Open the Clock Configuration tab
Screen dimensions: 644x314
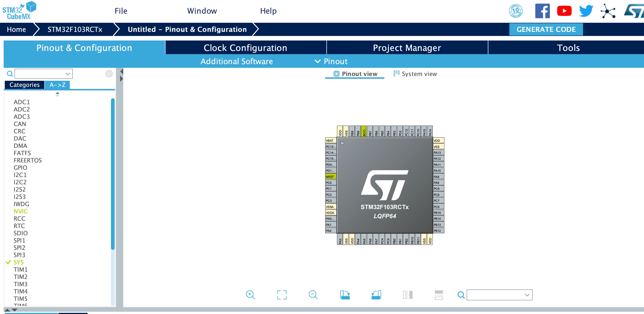(x=245, y=48)
